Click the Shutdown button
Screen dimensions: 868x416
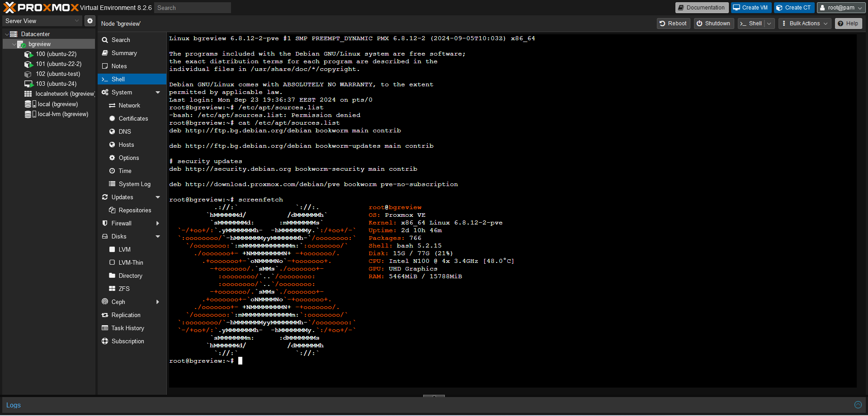[x=713, y=23]
